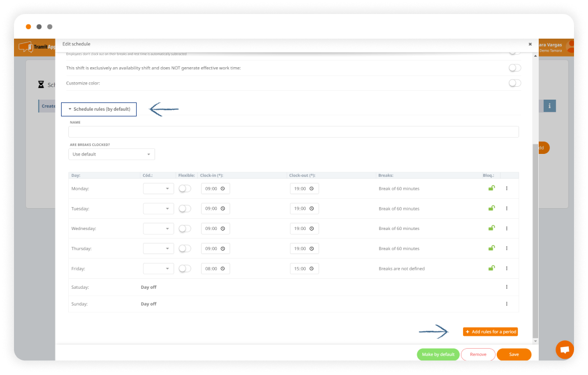The image size is (588, 375).
Task: Open Tuesday's Cód. dropdown
Action: 158,208
